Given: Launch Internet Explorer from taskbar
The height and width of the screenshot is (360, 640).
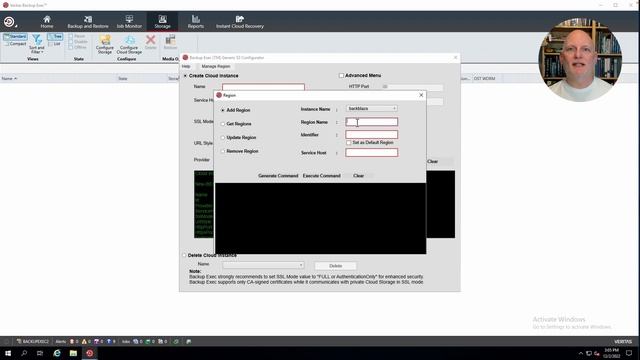Looking at the screenshot, I should (57, 353).
